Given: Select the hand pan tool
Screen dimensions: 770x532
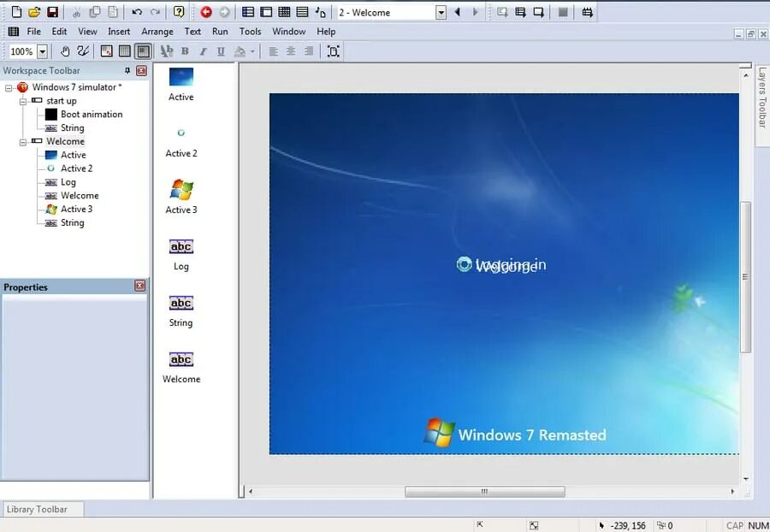Looking at the screenshot, I should click(65, 51).
